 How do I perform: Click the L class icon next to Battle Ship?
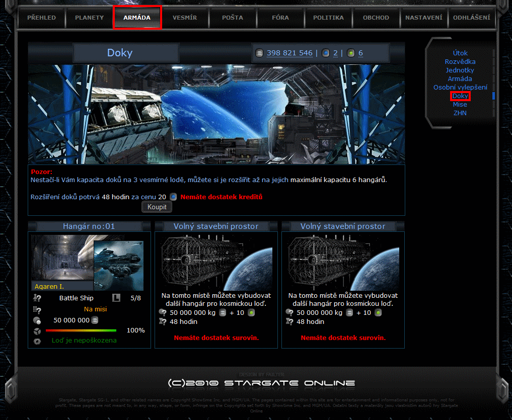[116, 298]
